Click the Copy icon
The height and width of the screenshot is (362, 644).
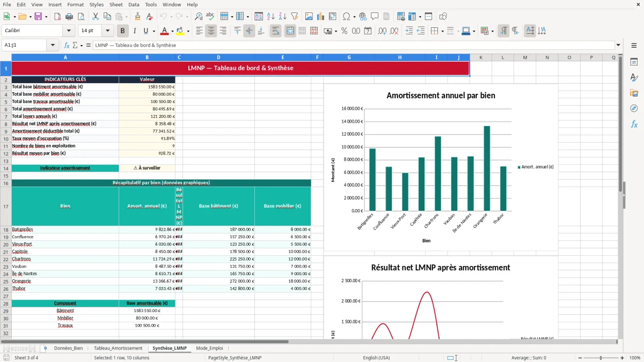[107, 17]
